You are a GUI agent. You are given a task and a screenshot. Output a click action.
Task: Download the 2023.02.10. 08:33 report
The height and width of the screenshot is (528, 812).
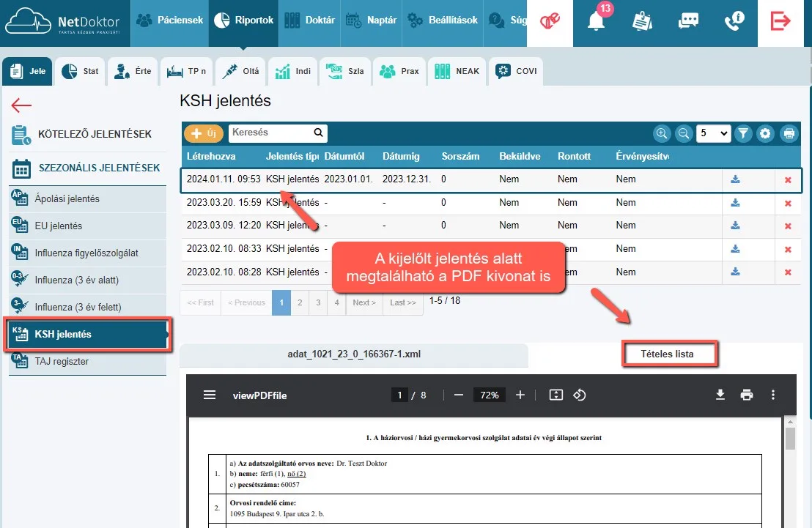pyautogui.click(x=735, y=249)
